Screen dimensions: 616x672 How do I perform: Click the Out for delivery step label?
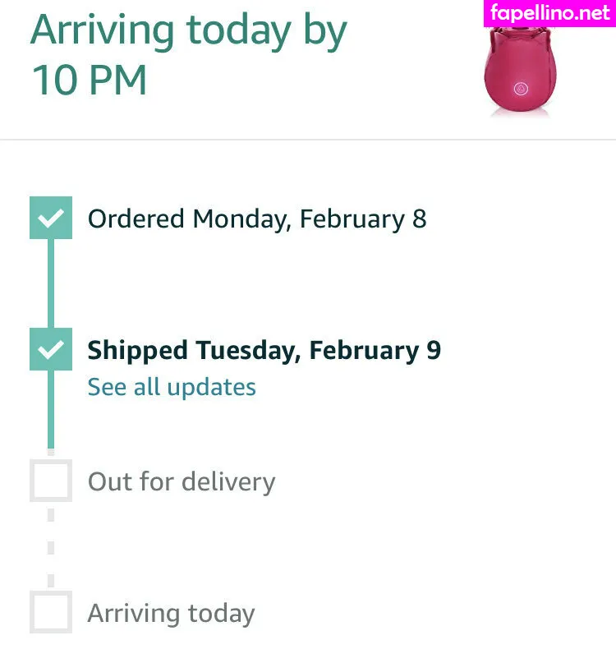[x=182, y=482]
